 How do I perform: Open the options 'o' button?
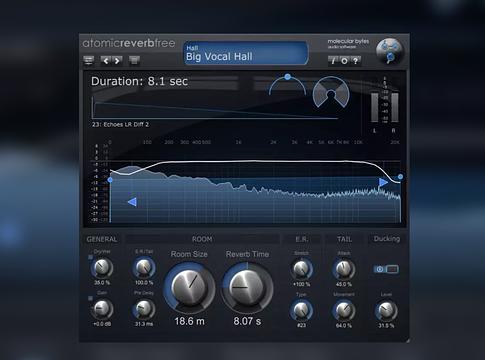[344, 61]
